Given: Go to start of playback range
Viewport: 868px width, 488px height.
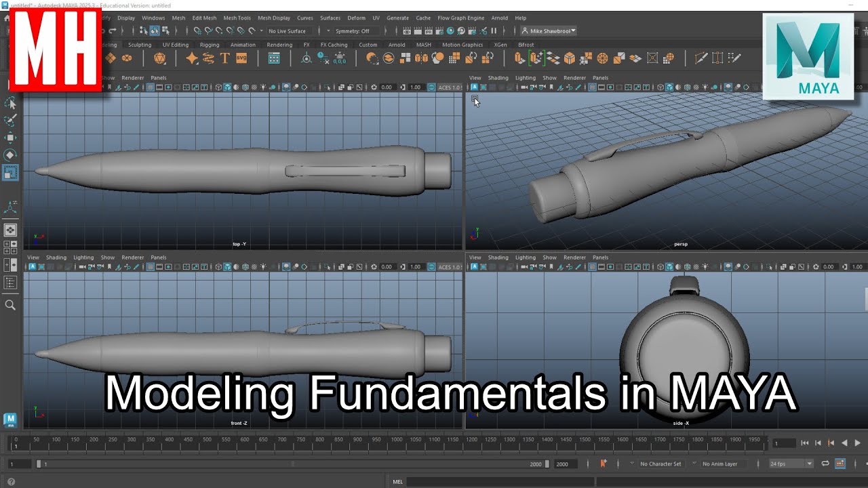Looking at the screenshot, I should click(805, 443).
